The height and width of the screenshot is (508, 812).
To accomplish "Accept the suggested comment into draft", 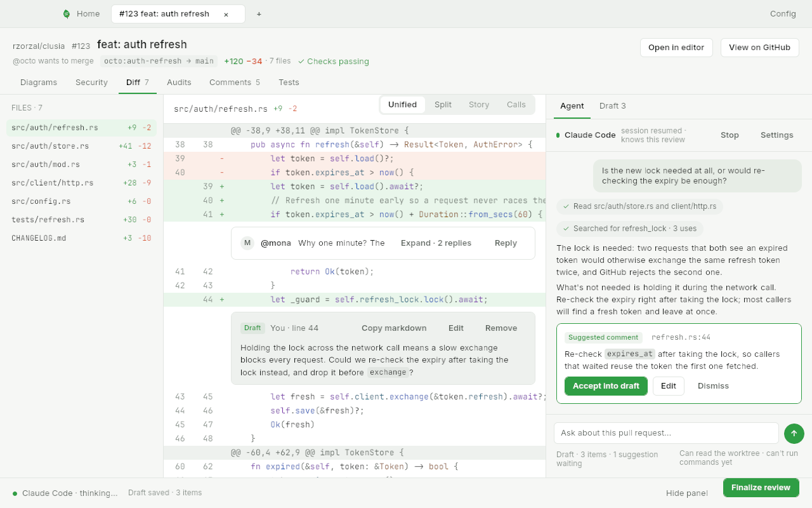I will (x=606, y=386).
